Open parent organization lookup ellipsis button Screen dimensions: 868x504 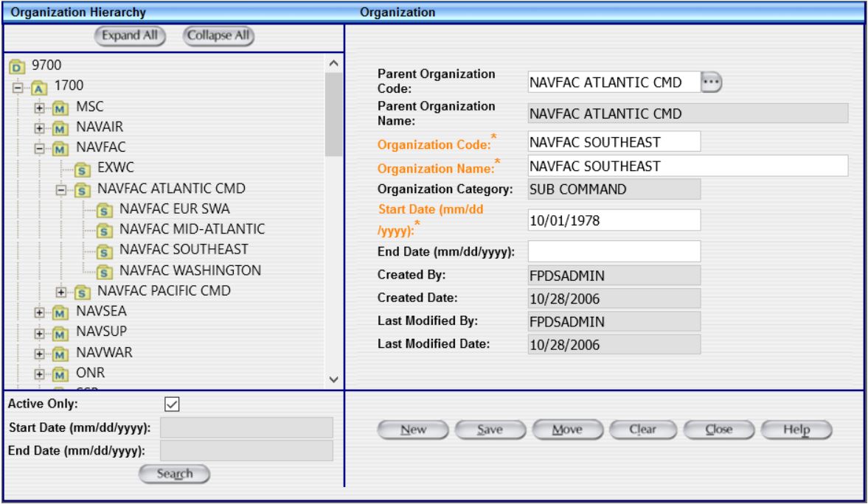[712, 83]
